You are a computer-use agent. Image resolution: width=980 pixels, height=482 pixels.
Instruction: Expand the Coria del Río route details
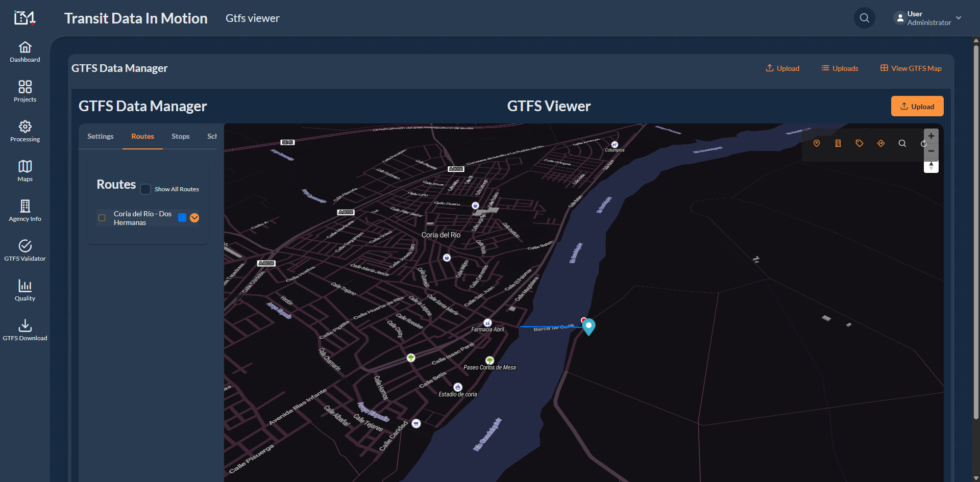pyautogui.click(x=194, y=218)
